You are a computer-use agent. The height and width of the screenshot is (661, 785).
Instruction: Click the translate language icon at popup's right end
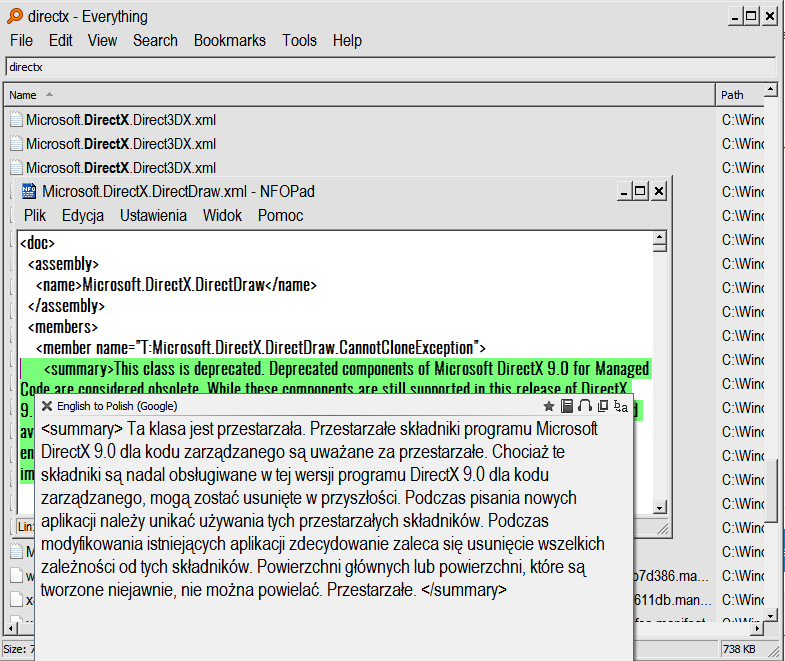tap(621, 406)
